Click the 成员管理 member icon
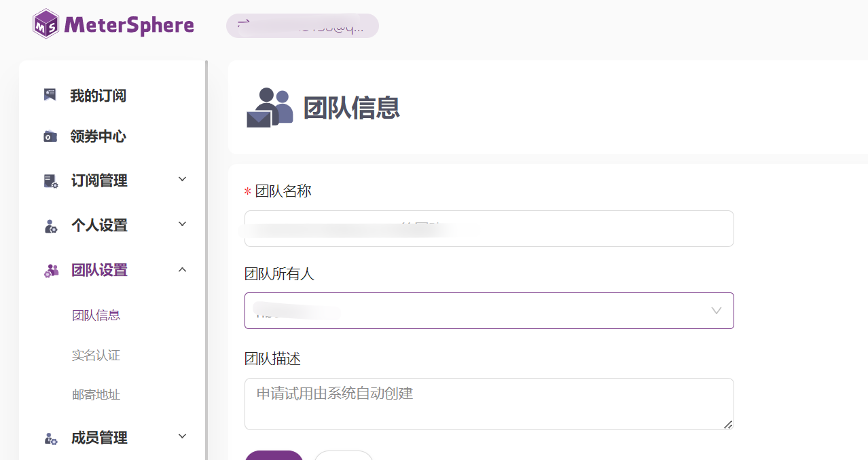Image resolution: width=868 pixels, height=460 pixels. click(49, 437)
